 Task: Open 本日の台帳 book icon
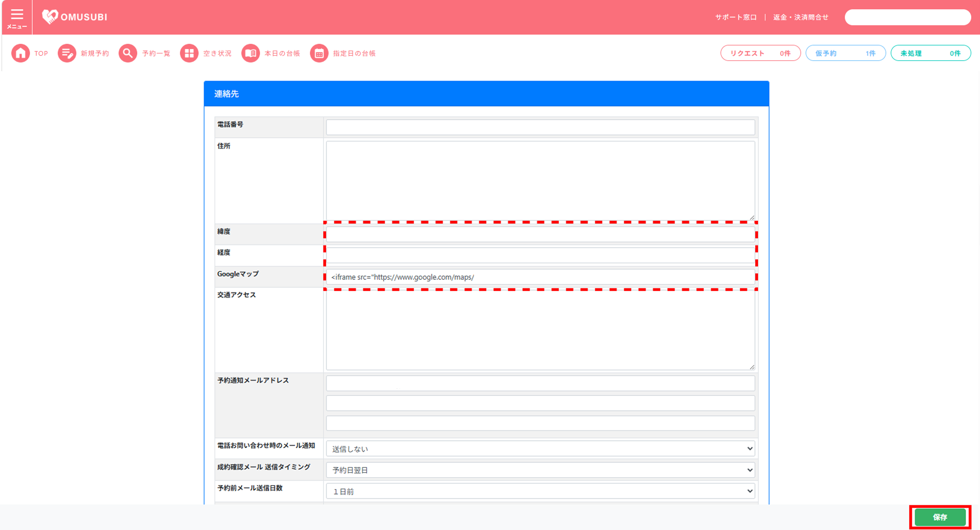(x=251, y=53)
